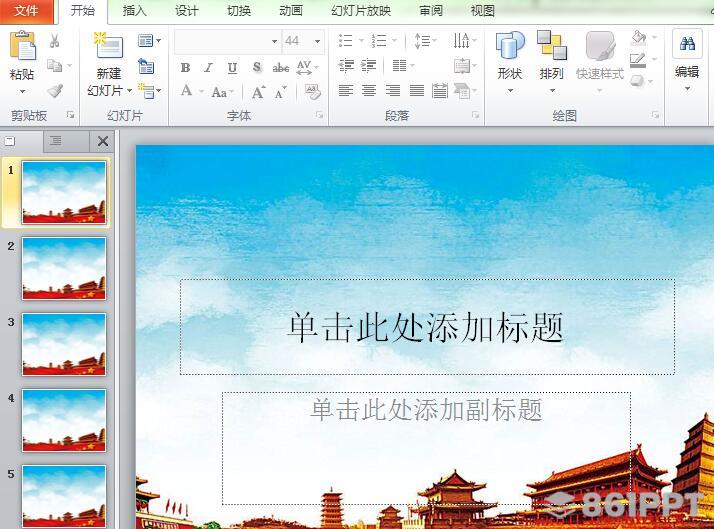Switch to the Insert tab

point(135,11)
